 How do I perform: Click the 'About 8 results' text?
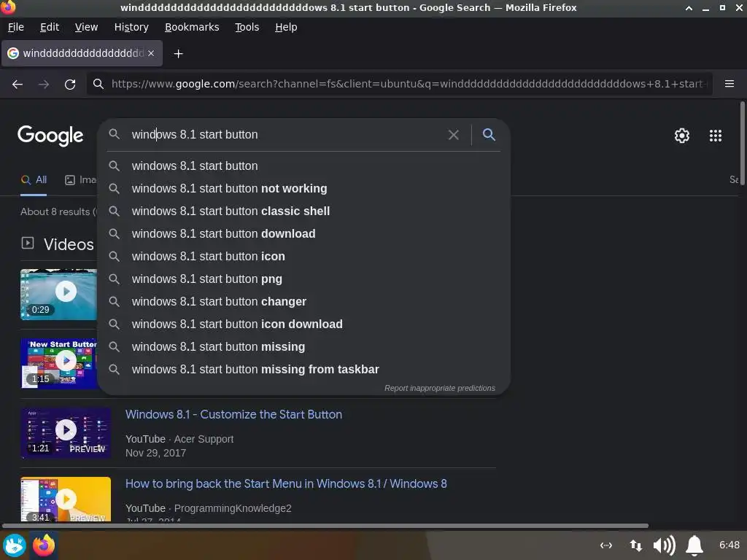click(58, 212)
